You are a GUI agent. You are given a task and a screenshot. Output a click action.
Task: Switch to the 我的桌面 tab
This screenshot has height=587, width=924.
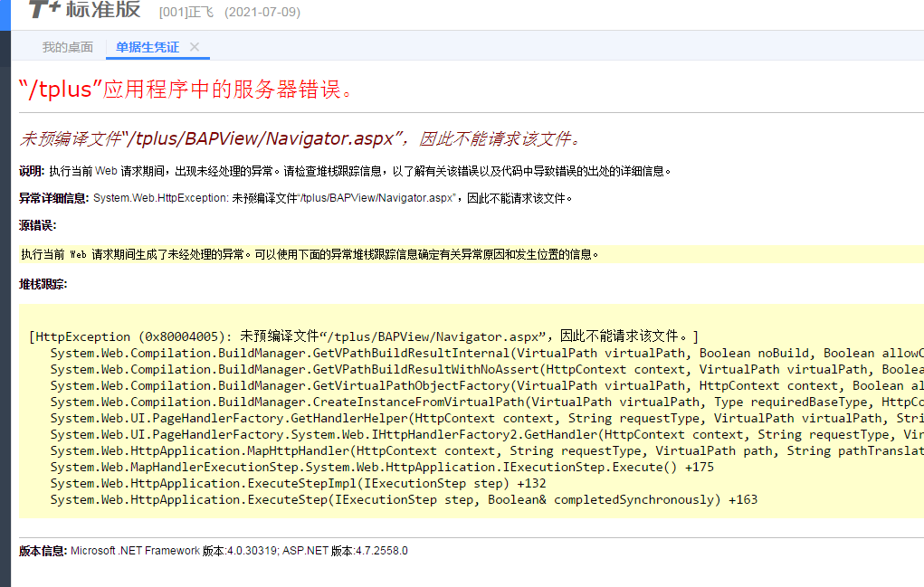67,47
